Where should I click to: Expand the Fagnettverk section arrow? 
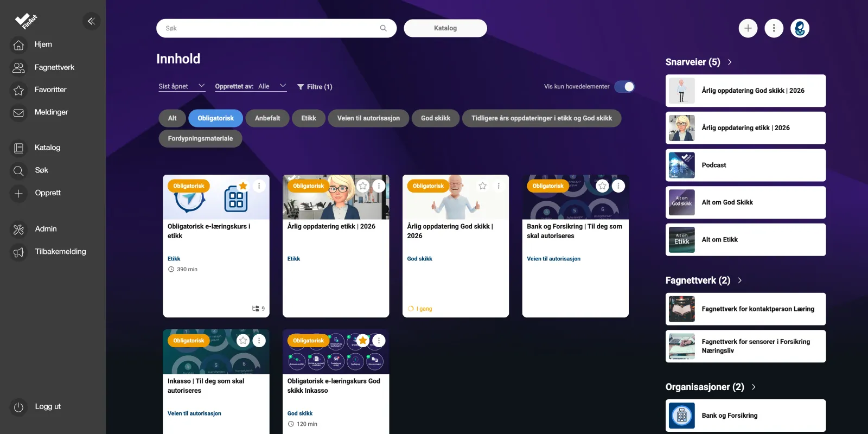point(739,280)
